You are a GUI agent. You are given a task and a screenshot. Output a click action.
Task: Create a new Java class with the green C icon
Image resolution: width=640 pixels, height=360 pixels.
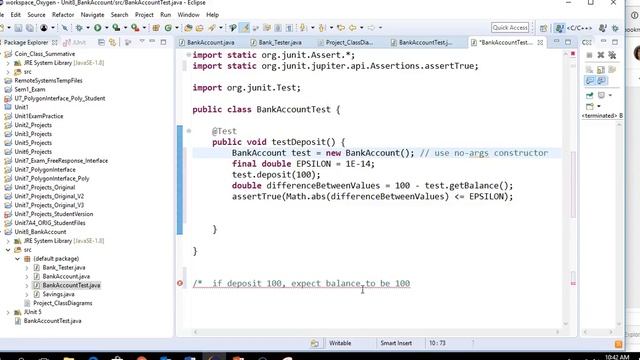168,28
